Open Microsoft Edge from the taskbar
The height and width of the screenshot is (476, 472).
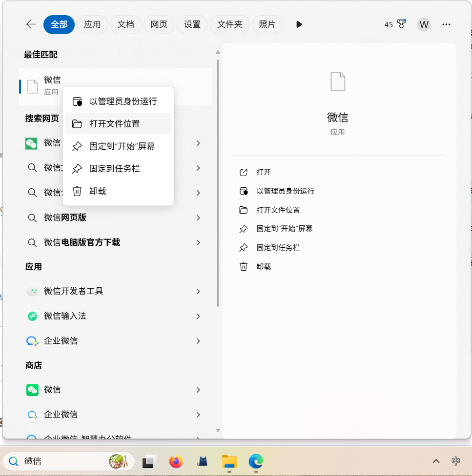pyautogui.click(x=256, y=462)
